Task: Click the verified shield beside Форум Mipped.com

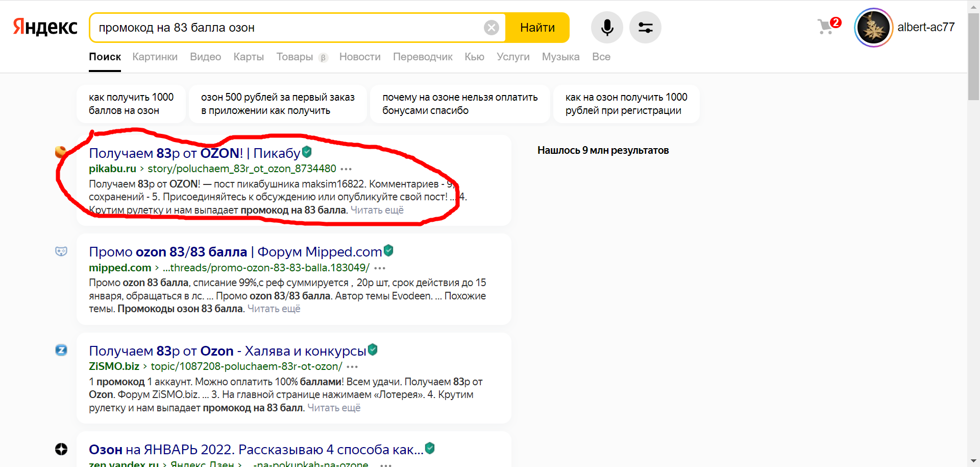Action: pos(388,250)
